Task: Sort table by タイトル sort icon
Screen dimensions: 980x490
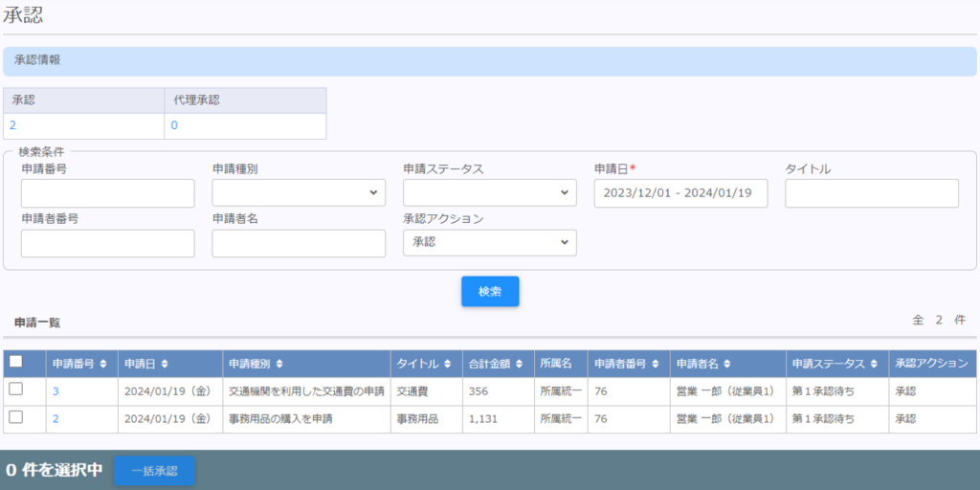Action: click(x=447, y=364)
